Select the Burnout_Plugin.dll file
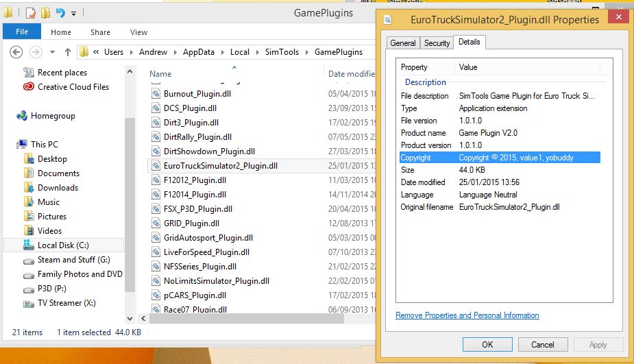 tap(197, 94)
